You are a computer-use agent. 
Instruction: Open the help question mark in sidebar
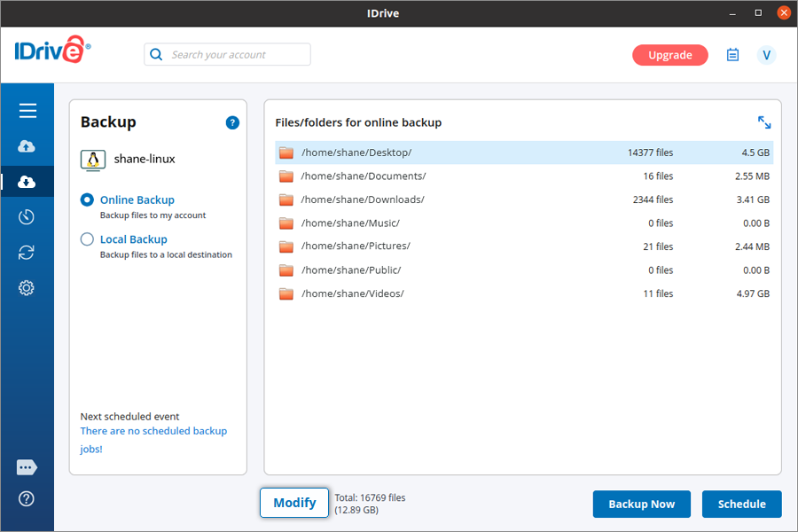click(x=27, y=499)
